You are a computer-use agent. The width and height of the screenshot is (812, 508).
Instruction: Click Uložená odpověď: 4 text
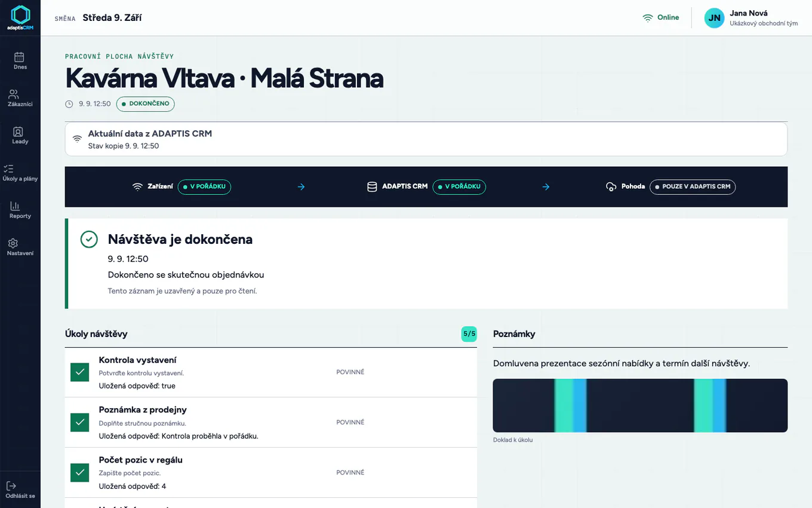click(132, 486)
